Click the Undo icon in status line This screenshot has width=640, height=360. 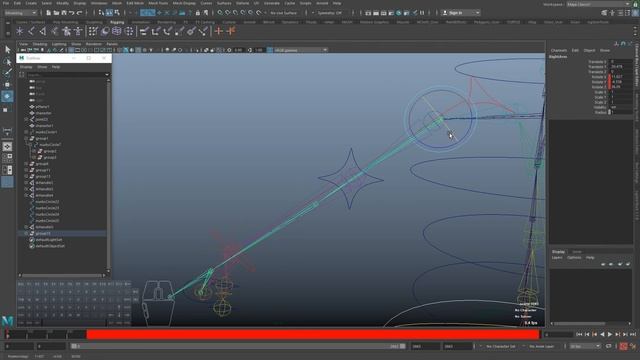click(x=71, y=13)
